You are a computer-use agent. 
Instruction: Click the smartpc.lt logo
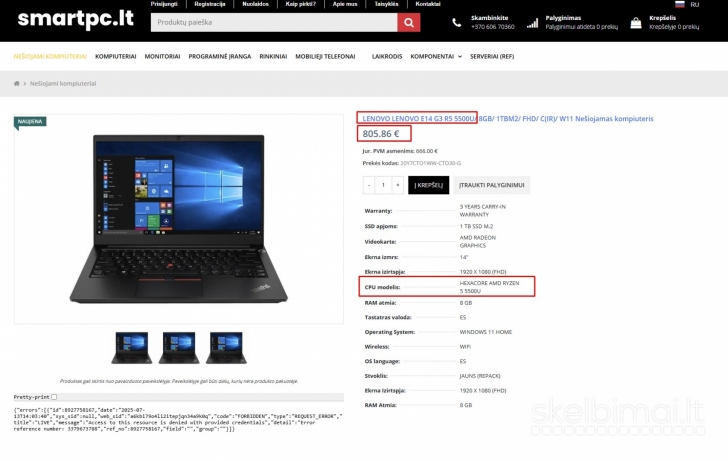[76, 19]
